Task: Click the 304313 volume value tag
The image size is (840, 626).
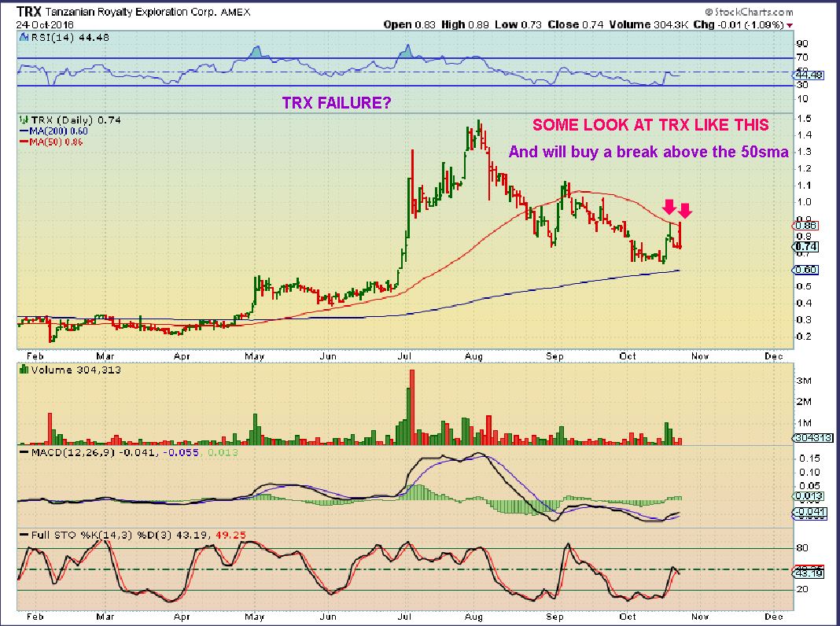Action: point(812,437)
